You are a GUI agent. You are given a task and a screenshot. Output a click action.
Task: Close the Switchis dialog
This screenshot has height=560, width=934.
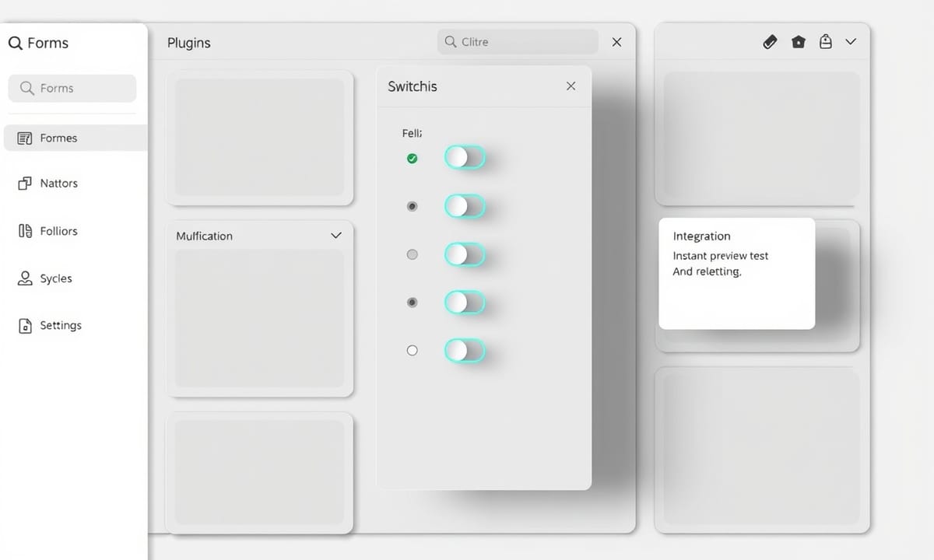tap(571, 86)
